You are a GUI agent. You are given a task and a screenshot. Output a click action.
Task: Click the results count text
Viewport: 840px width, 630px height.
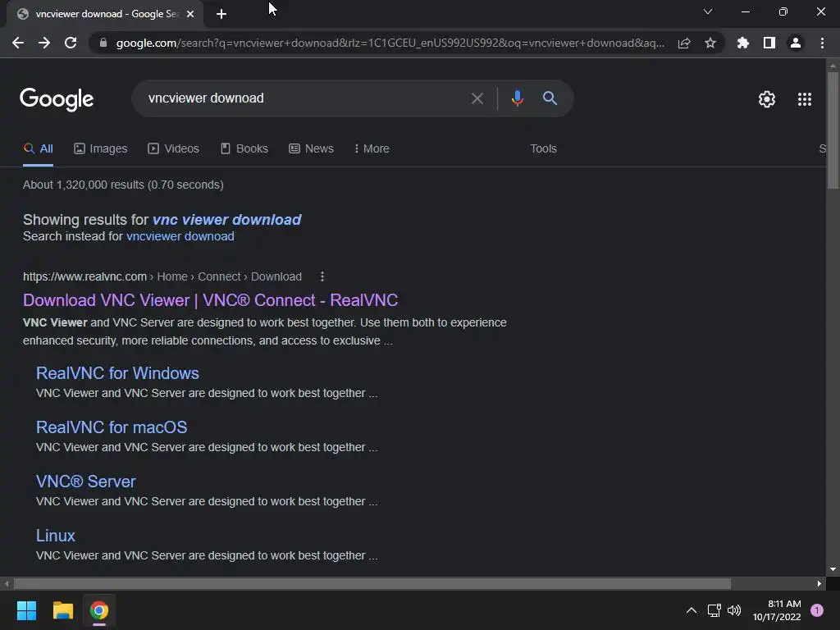[123, 185]
